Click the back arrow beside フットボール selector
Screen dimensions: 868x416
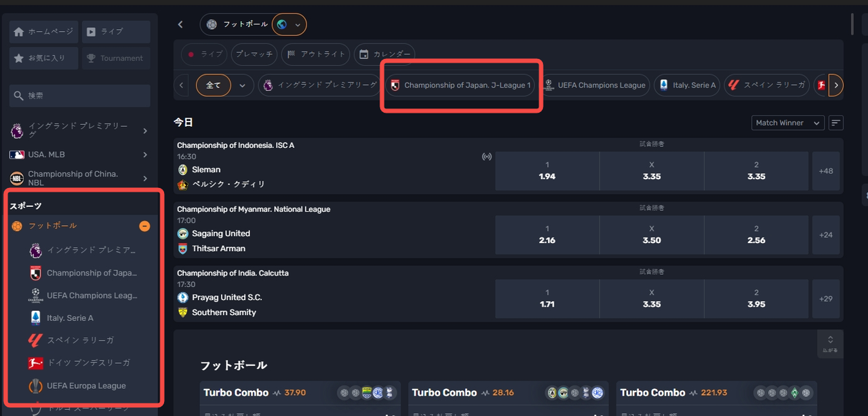click(x=180, y=24)
